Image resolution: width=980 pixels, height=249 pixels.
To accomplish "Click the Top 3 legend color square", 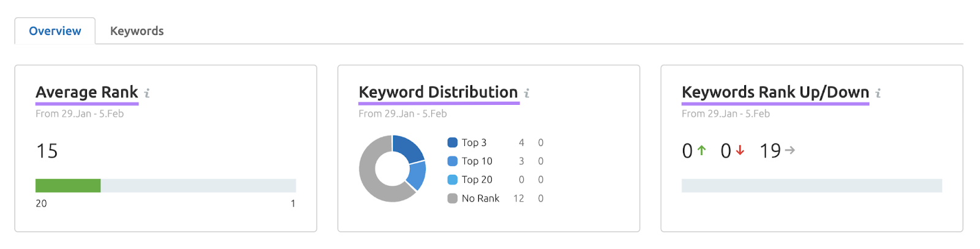I will 453,142.
